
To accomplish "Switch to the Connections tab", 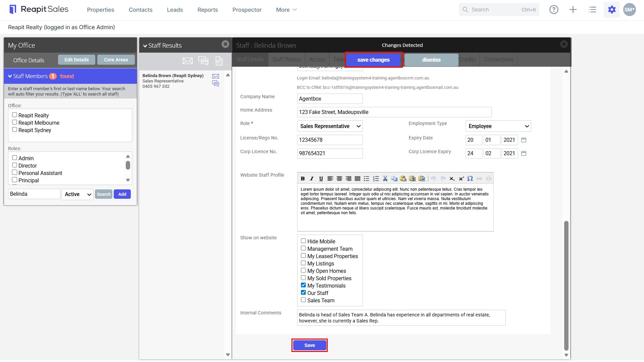I will point(499,60).
